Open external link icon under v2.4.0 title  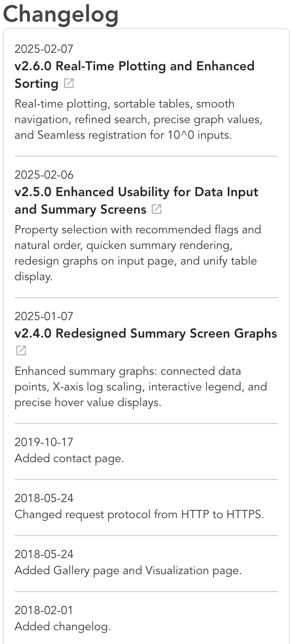(x=21, y=351)
